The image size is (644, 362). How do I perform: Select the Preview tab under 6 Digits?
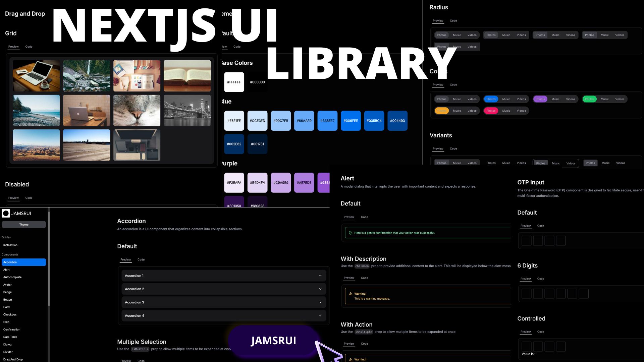pyautogui.click(x=526, y=279)
